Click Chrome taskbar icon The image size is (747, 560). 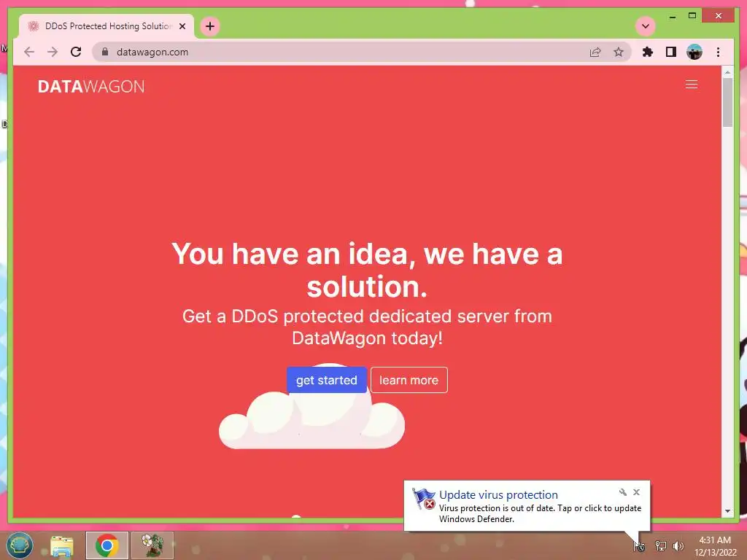click(107, 545)
